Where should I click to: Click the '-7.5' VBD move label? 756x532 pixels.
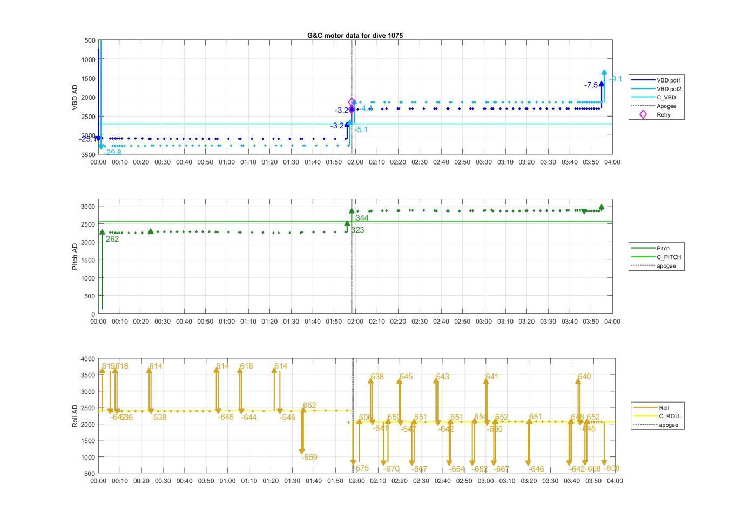pos(591,85)
